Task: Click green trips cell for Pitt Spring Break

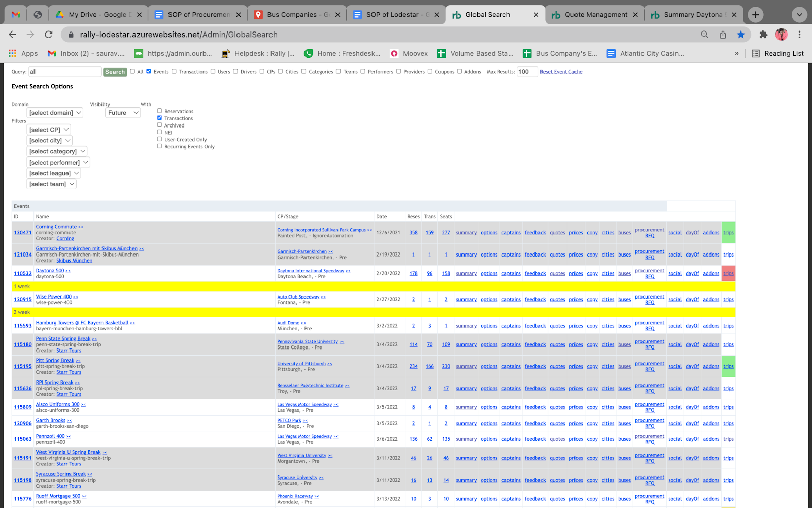Action: [728, 366]
